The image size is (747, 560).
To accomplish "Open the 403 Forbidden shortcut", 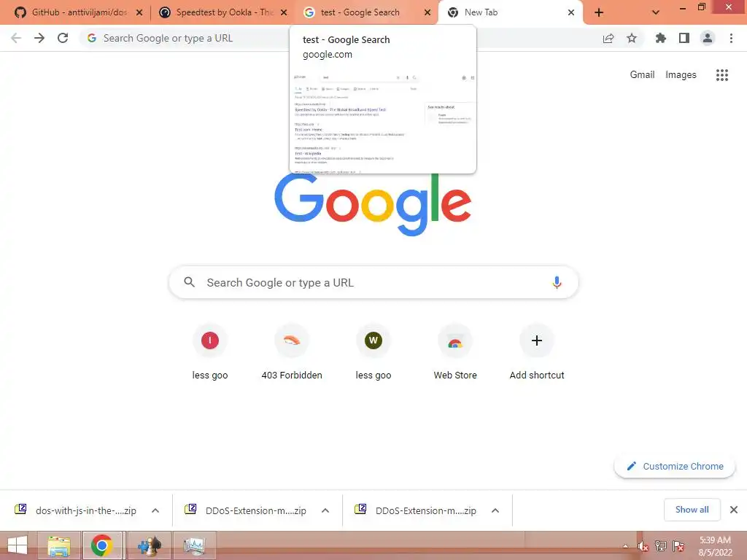I will 292,352.
